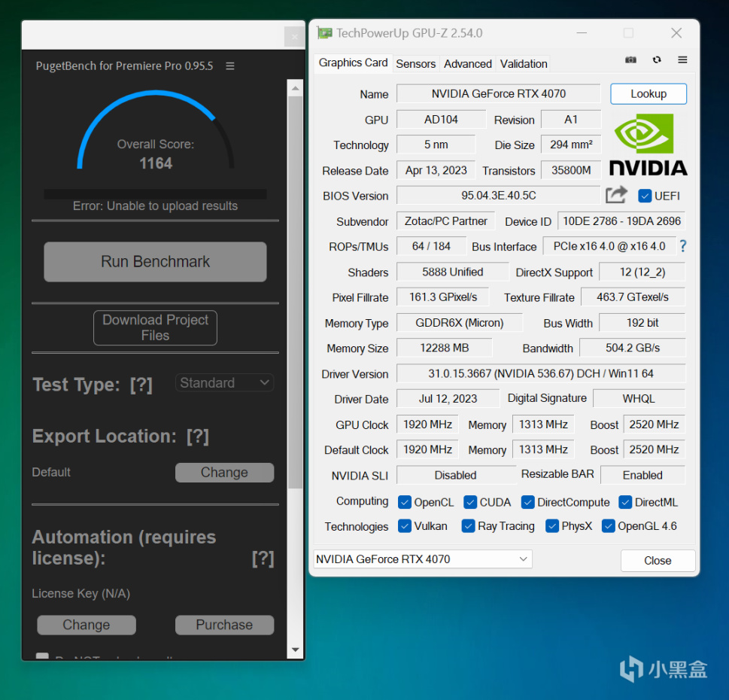
Task: Click the PugetBench scrollbar down arrow
Action: 295,650
